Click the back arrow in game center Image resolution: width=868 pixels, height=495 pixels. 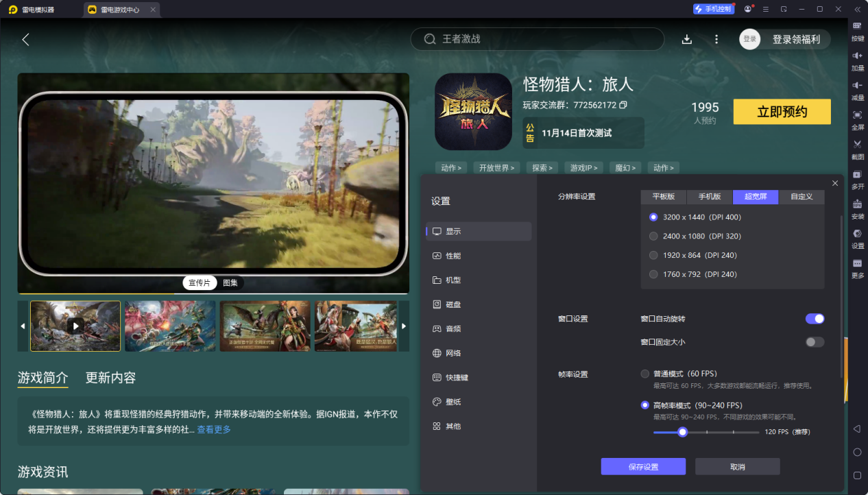[25, 40]
